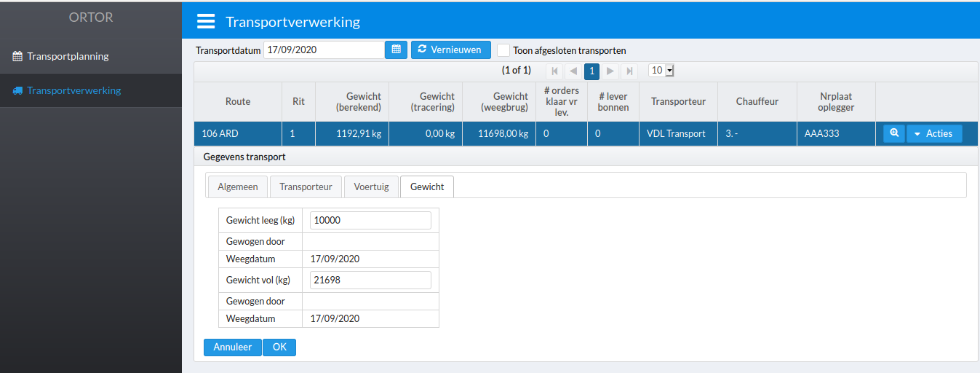
Task: Select page 1 in the paginator
Action: pyautogui.click(x=591, y=71)
